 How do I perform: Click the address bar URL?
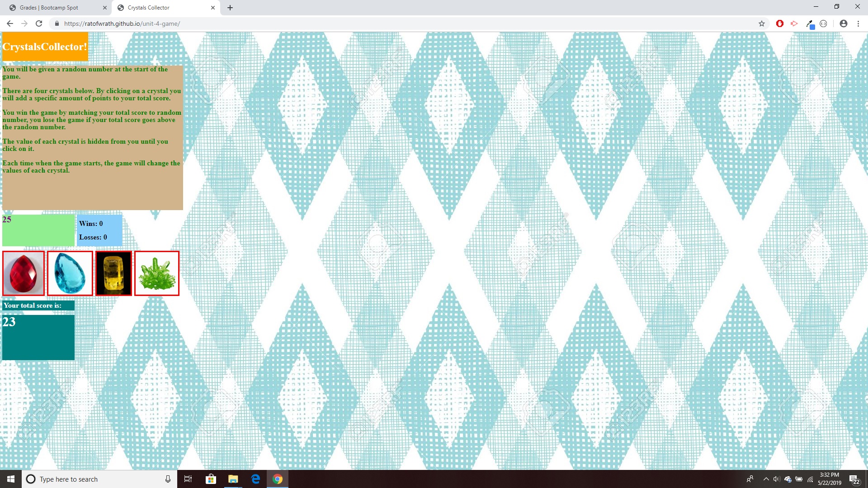coord(122,23)
